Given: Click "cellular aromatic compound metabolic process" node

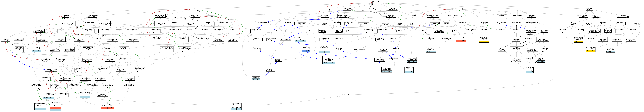Looking at the screenshot, I should (x=190, y=23).
